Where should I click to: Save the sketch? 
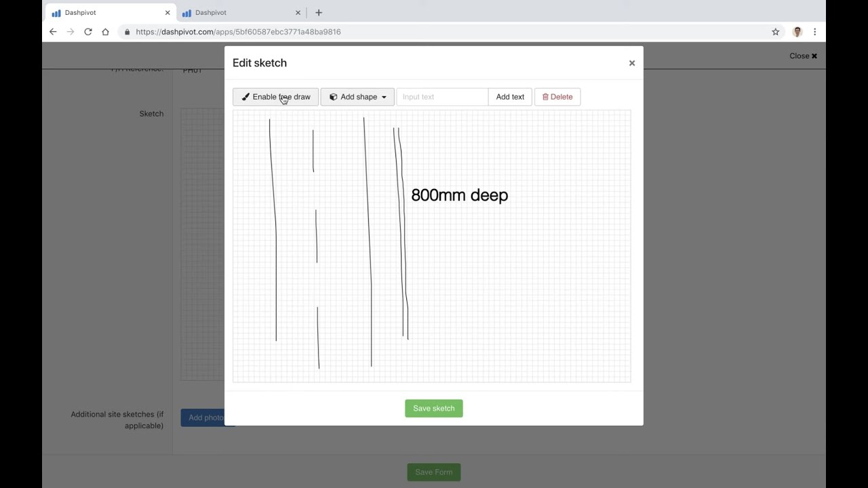click(434, 408)
